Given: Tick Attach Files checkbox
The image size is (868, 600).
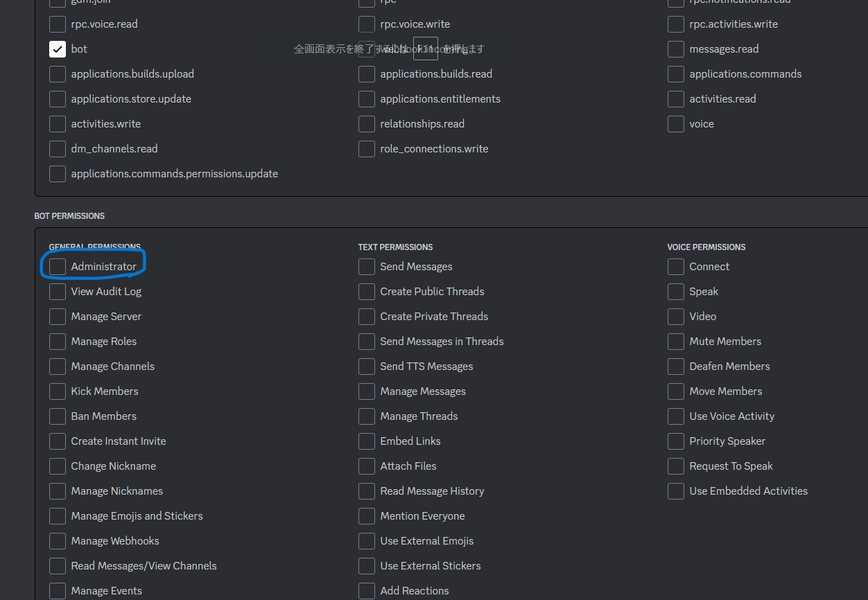Looking at the screenshot, I should (367, 466).
